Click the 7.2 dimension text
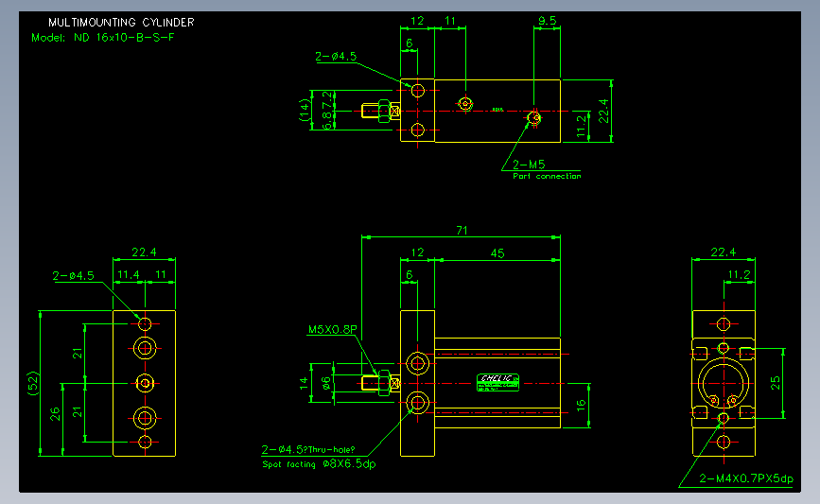Image resolution: width=820 pixels, height=504 pixels. [x=327, y=99]
